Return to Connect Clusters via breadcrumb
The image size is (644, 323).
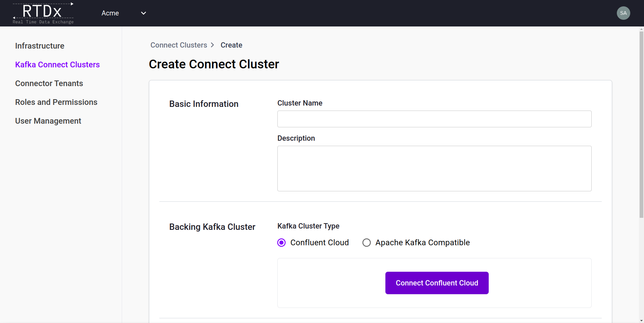(x=178, y=45)
